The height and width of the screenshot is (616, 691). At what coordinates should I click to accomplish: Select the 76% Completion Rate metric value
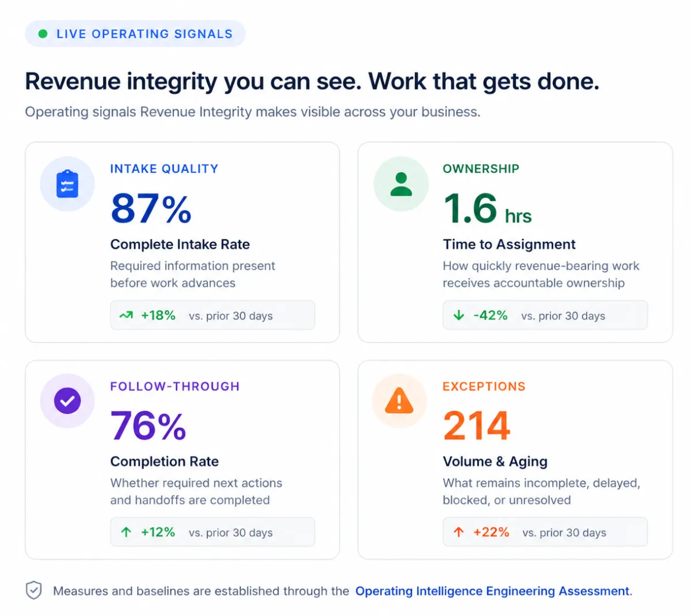click(149, 425)
